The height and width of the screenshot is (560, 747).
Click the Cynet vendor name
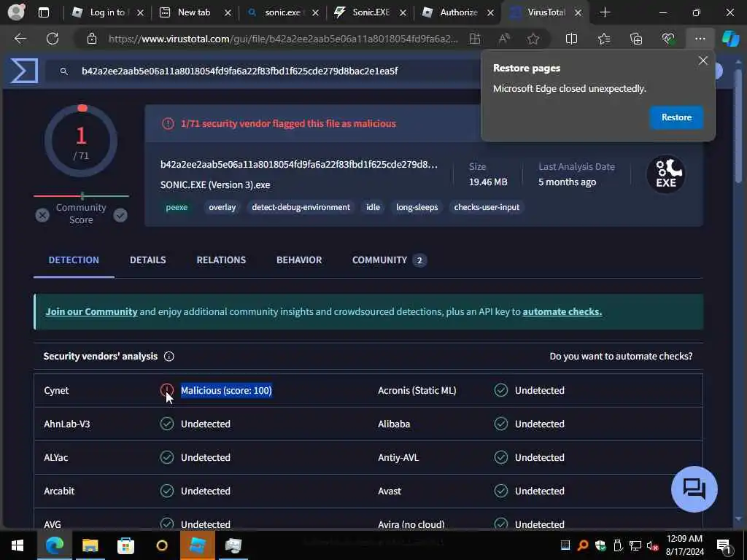coord(56,390)
